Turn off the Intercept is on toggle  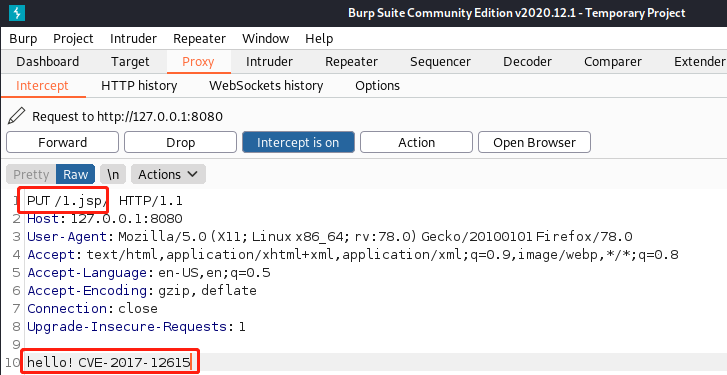(298, 142)
